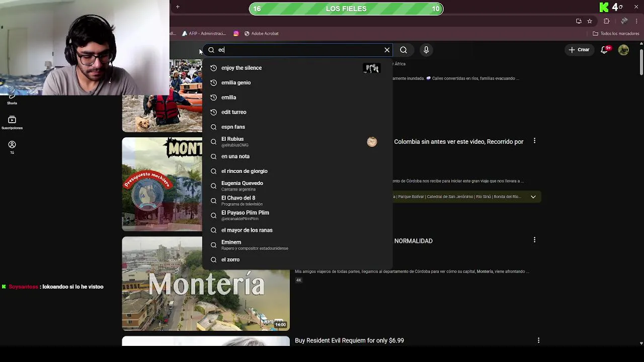The image size is (644, 362).
Task: Select suggestion 'en una nota'
Action: 297,156
